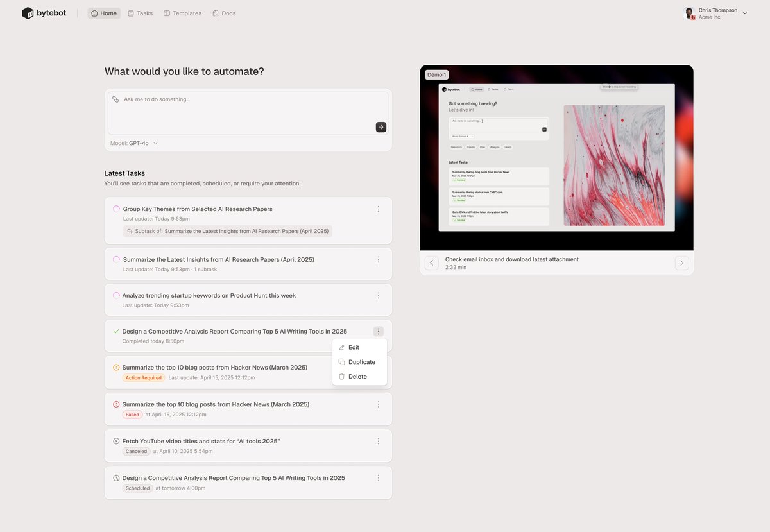770x532 pixels.
Task: Open the options menu for the YouTube video titles task
Action: click(x=379, y=441)
